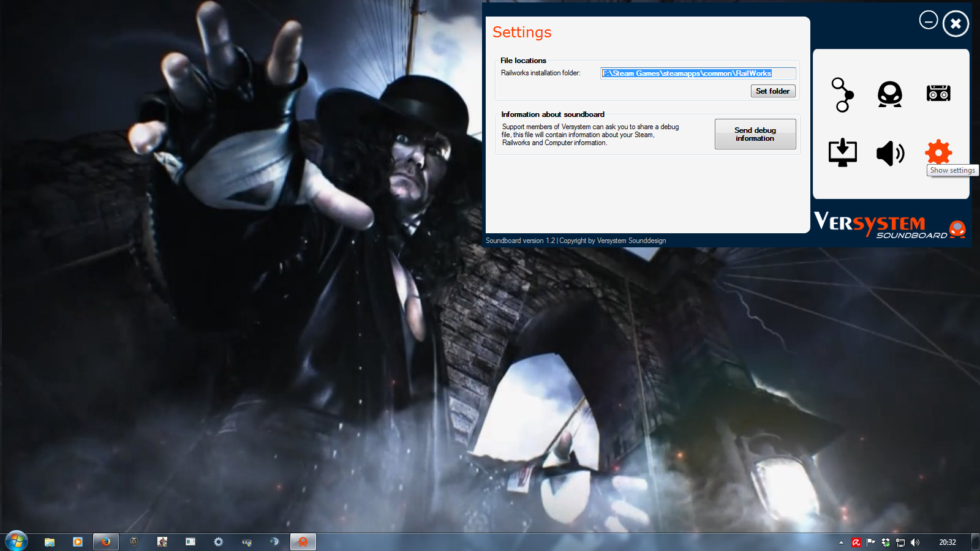Image resolution: width=980 pixels, height=551 pixels.
Task: Focus the Railworks installation folder field
Action: 698,73
